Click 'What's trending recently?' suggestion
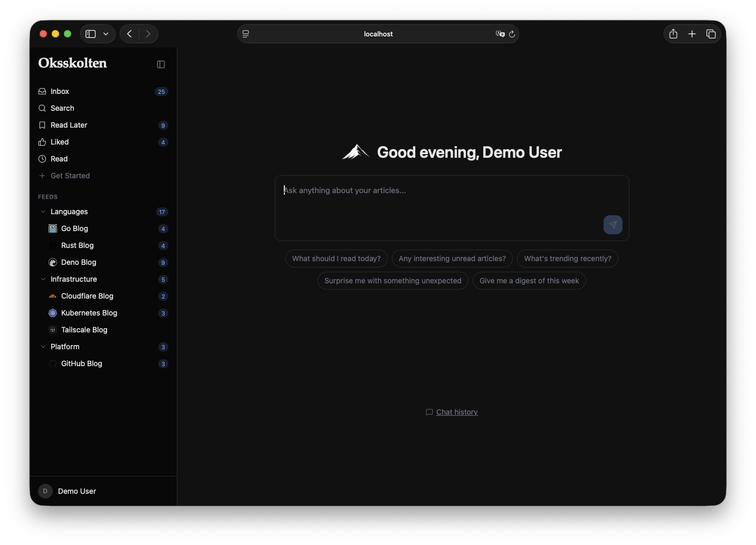This screenshot has width=756, height=545. click(568, 259)
